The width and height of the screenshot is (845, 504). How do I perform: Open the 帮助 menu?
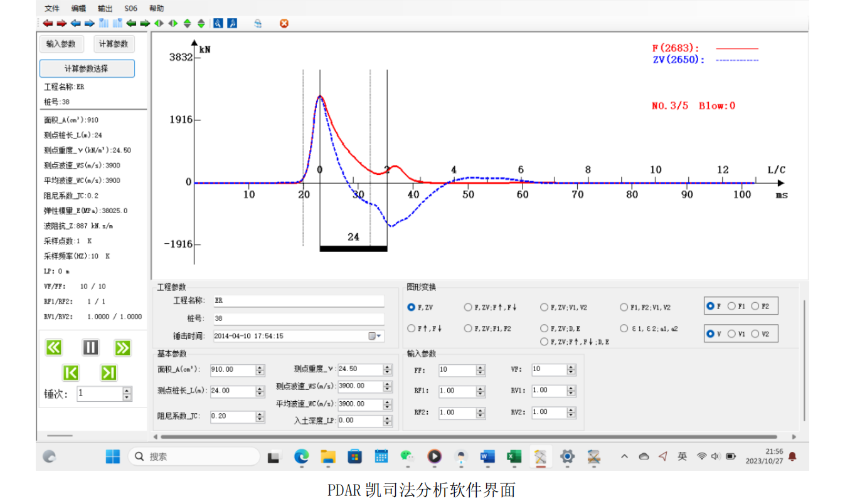pyautogui.click(x=156, y=8)
